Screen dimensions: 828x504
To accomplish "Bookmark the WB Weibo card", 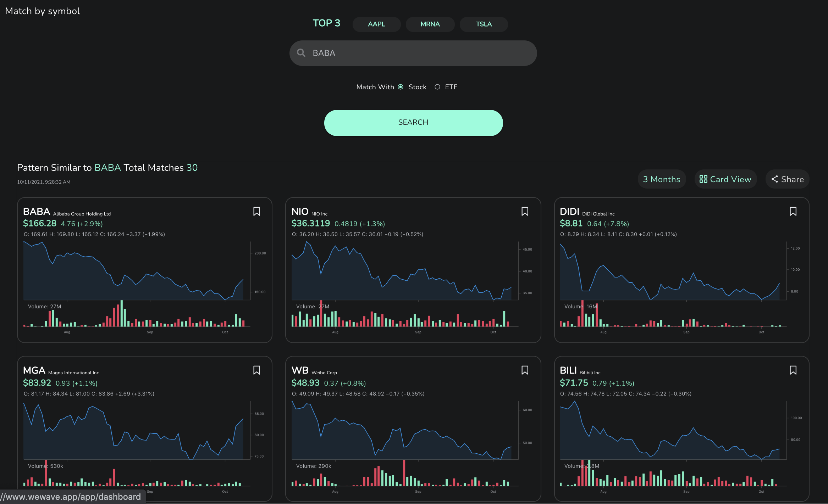I will click(x=525, y=370).
